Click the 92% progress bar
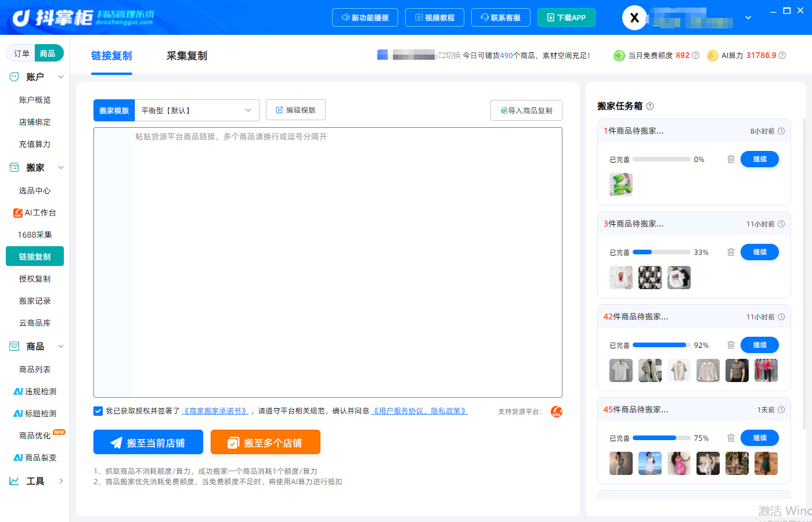Viewport: 812px width, 522px height. click(x=662, y=345)
